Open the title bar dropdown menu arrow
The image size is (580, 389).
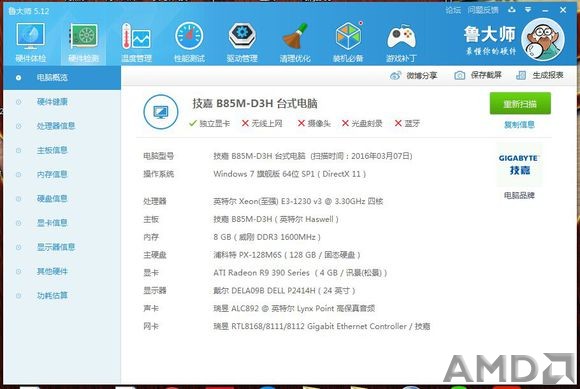coord(528,10)
